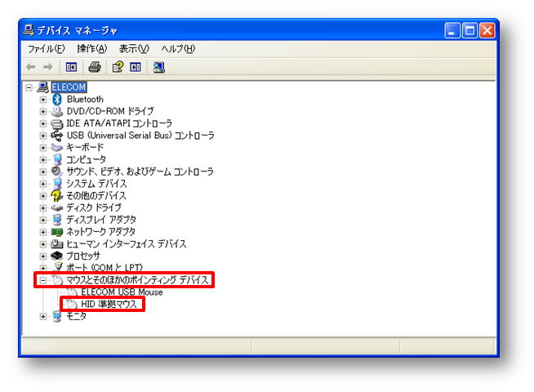Open the 操作(A) menu
The image size is (534, 392).
92,49
